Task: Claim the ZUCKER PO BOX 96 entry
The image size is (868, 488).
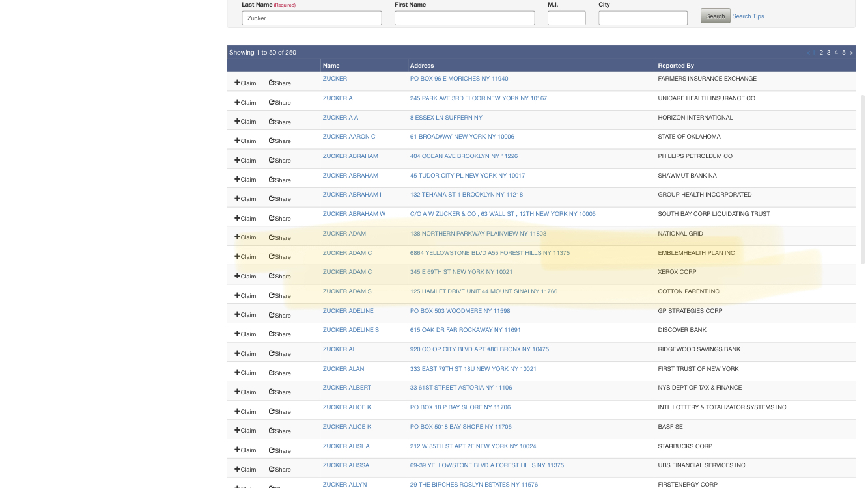Action: [245, 83]
